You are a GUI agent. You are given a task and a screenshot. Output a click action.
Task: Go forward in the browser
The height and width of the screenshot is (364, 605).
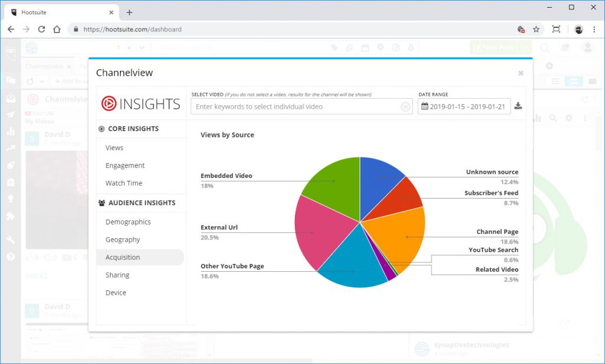[x=26, y=30]
